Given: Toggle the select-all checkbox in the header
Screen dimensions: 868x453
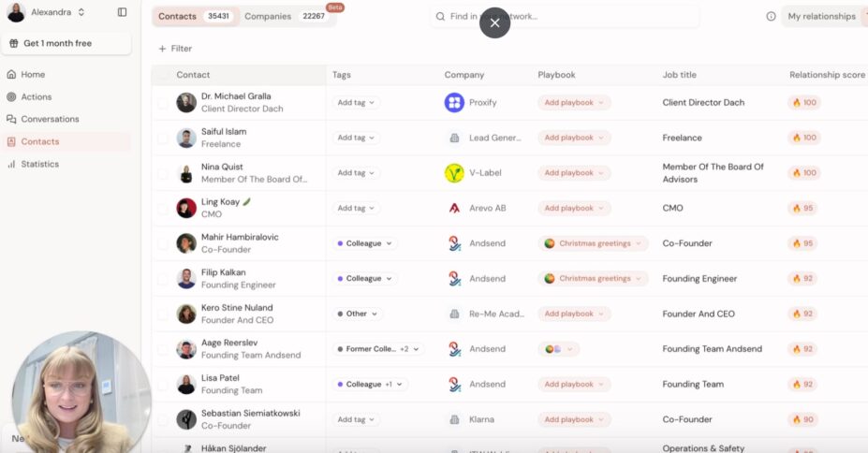Looking at the screenshot, I should pos(163,75).
